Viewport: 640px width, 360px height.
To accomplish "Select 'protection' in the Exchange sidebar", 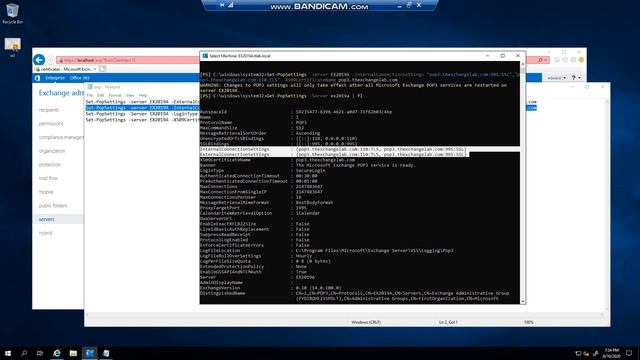I will (x=49, y=164).
